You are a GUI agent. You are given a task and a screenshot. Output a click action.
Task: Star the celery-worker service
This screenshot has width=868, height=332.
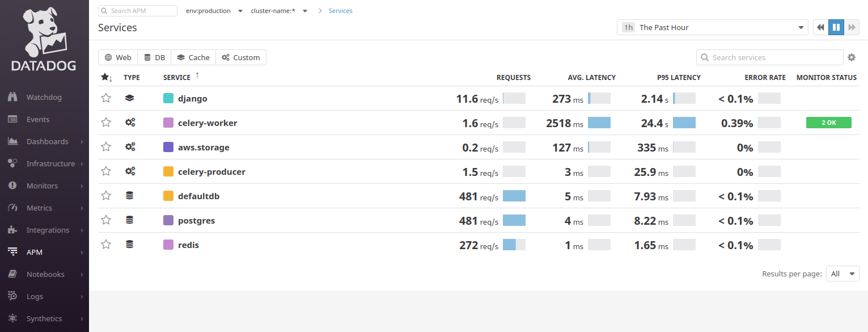point(106,123)
